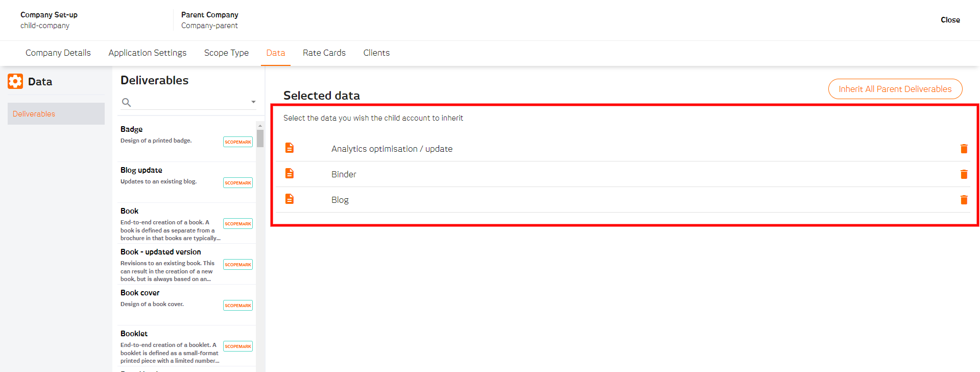The height and width of the screenshot is (372, 980).
Task: Click the Analytics optimisation document icon
Action: 290,148
